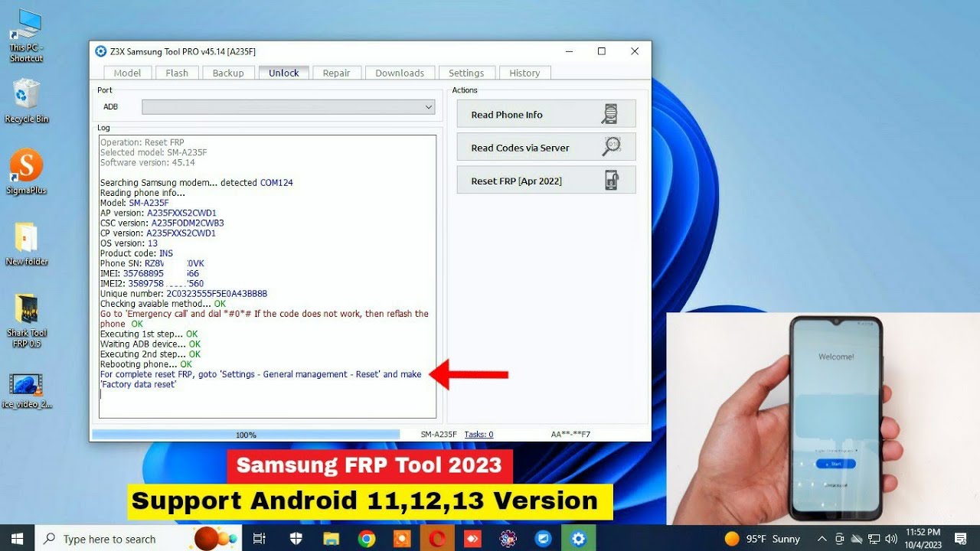This screenshot has height=551, width=980.
Task: Click the Read Phone Info button
Action: coord(546,114)
